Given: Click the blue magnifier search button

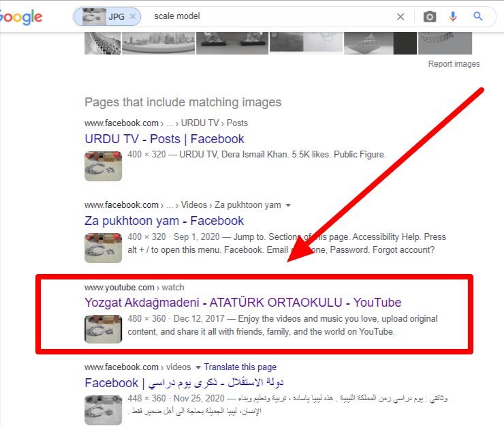Looking at the screenshot, I should click(477, 17).
